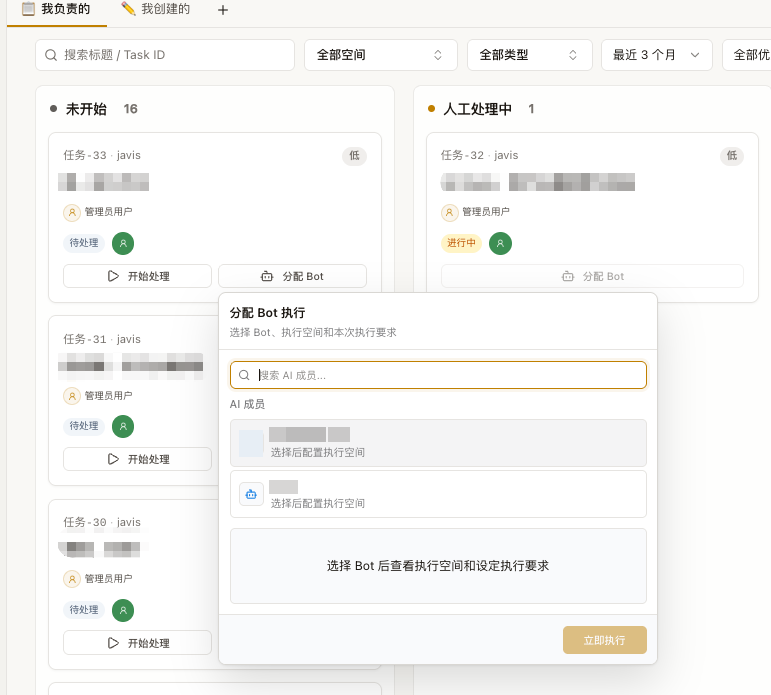Screen dimensions: 771x695
Task: Click 开始处理 on 任务-31 card
Action: (x=138, y=459)
